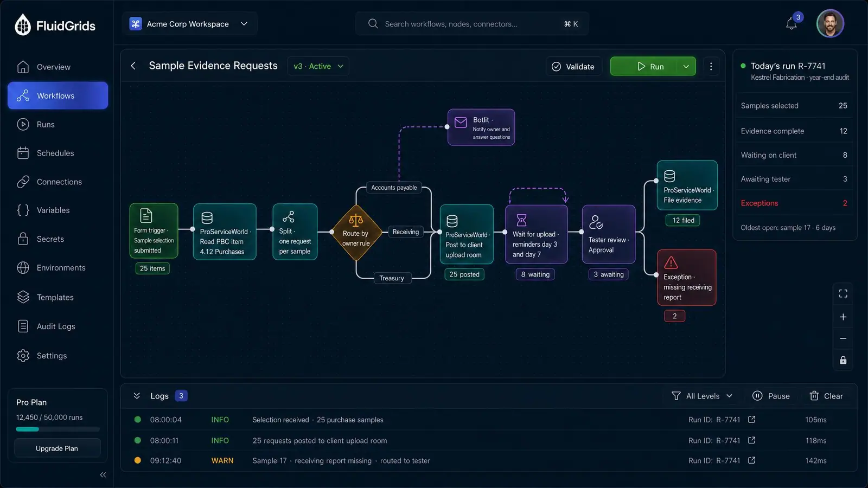Image resolution: width=868 pixels, height=488 pixels.
Task: Click the Validate button
Action: [x=573, y=66]
